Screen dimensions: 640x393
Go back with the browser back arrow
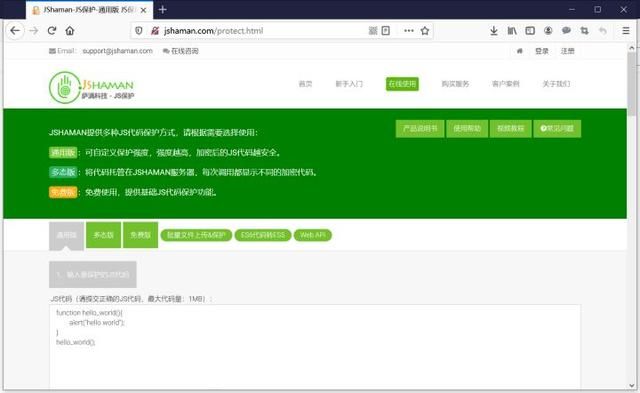(x=15, y=31)
